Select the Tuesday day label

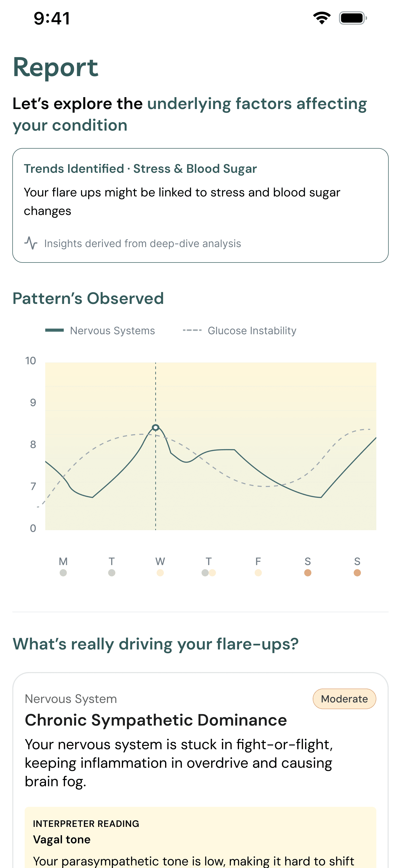[112, 561]
